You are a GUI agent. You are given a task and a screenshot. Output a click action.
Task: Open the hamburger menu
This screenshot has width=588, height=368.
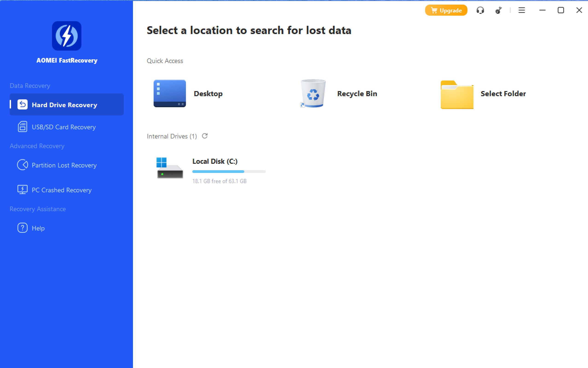[x=522, y=10]
